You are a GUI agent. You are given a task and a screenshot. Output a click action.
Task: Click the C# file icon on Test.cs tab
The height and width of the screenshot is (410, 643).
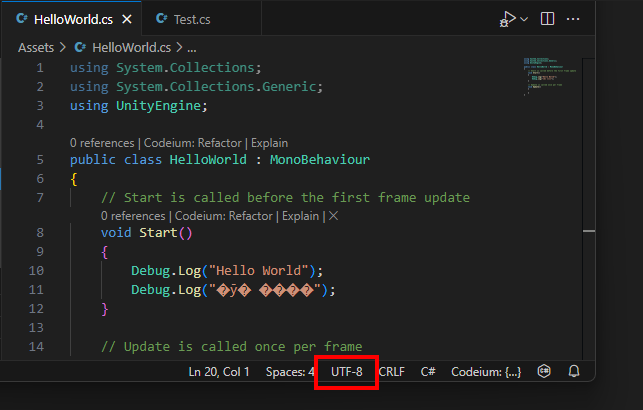tap(162, 18)
